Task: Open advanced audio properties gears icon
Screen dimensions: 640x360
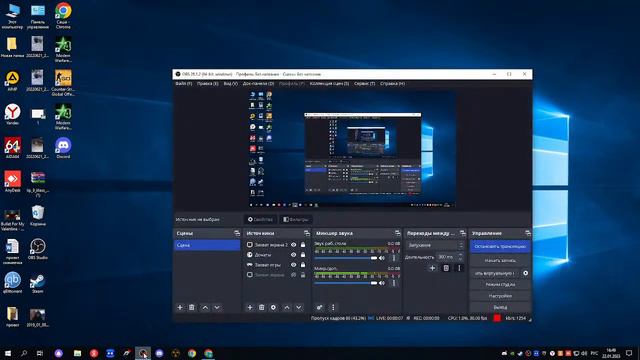Action: [320, 307]
